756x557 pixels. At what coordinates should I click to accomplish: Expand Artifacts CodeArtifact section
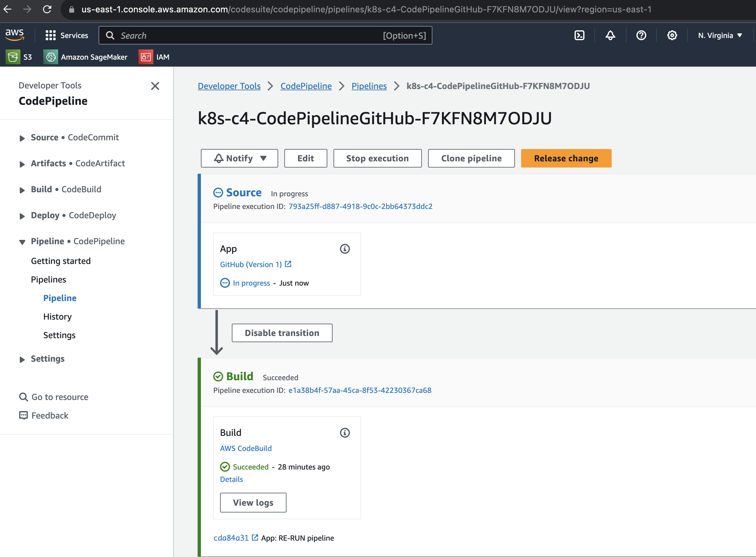22,164
